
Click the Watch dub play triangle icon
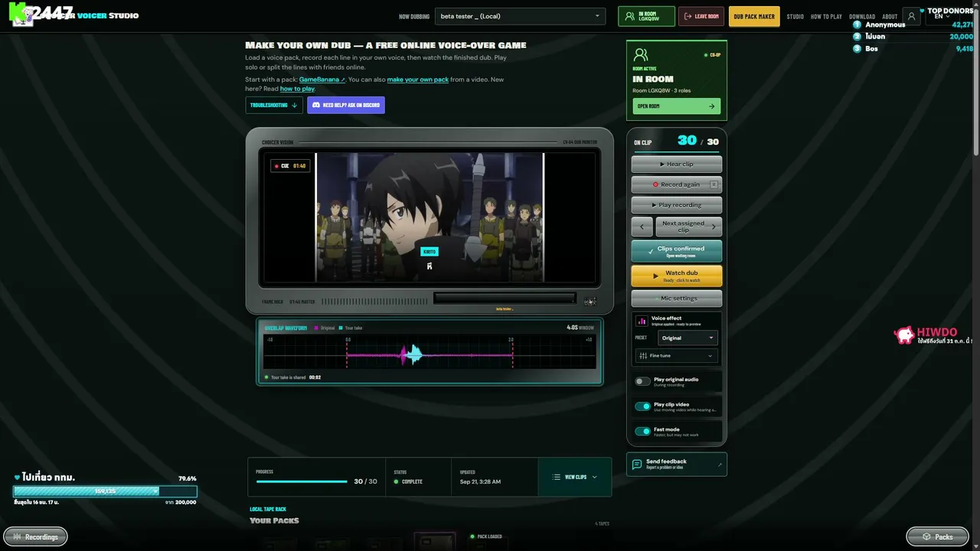click(x=655, y=275)
